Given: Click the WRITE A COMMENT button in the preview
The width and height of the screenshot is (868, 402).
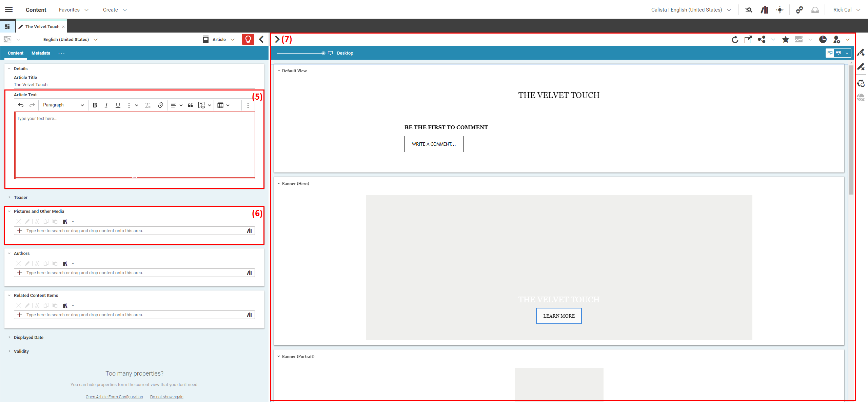Looking at the screenshot, I should 434,144.
